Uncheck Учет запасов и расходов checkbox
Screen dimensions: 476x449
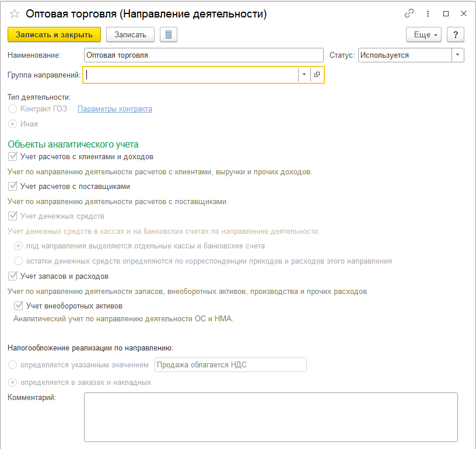(x=13, y=276)
